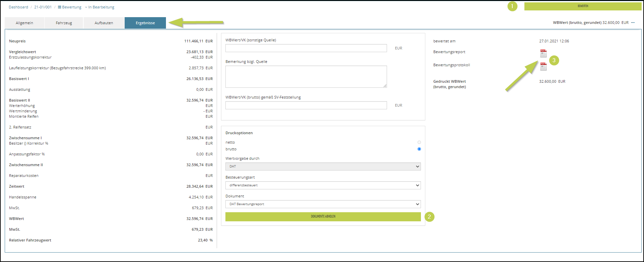Expand the Wertvorgabe durch dropdown

coord(323,166)
